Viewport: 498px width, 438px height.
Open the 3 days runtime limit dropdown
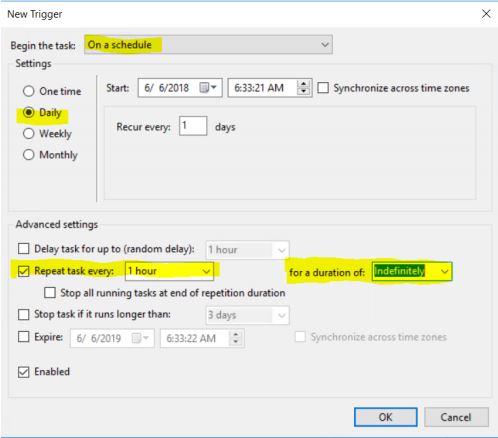[247, 315]
